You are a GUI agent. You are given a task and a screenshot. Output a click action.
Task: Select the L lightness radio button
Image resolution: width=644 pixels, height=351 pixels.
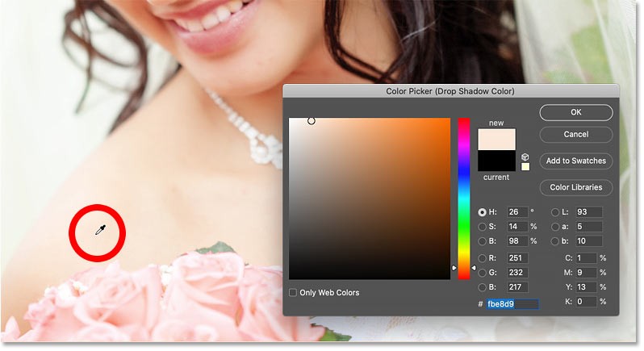click(555, 212)
